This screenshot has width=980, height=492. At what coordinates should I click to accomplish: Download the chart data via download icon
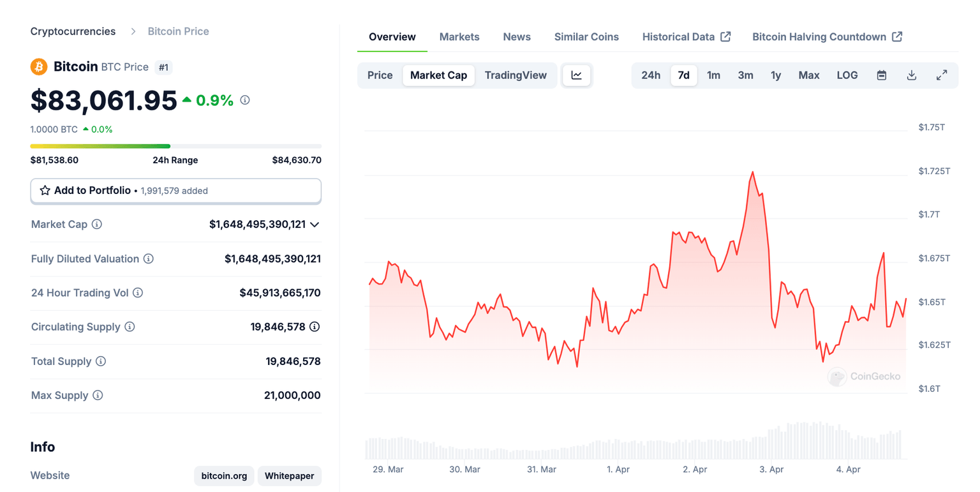point(911,75)
